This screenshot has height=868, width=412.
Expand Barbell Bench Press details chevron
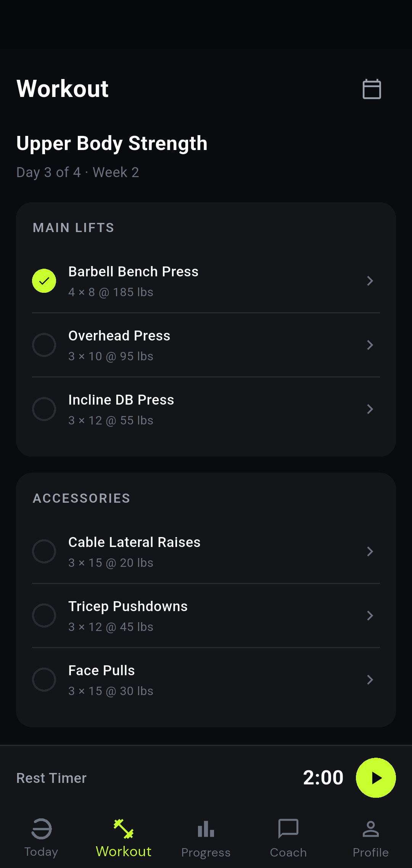[370, 281]
